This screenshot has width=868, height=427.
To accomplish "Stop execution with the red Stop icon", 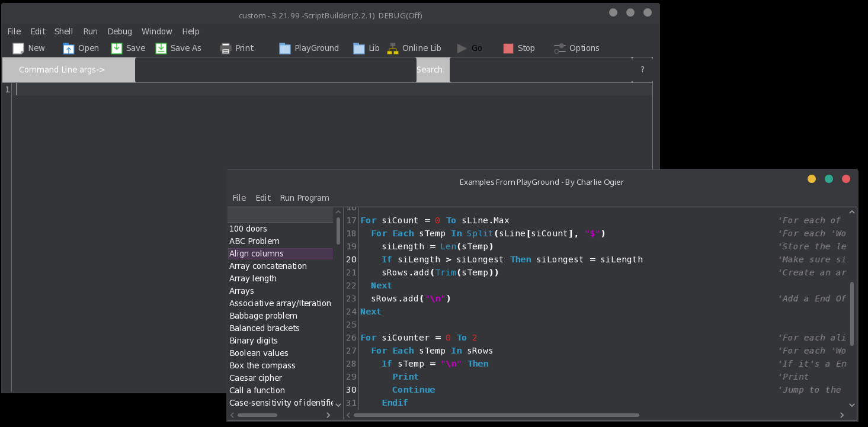I will tap(508, 49).
